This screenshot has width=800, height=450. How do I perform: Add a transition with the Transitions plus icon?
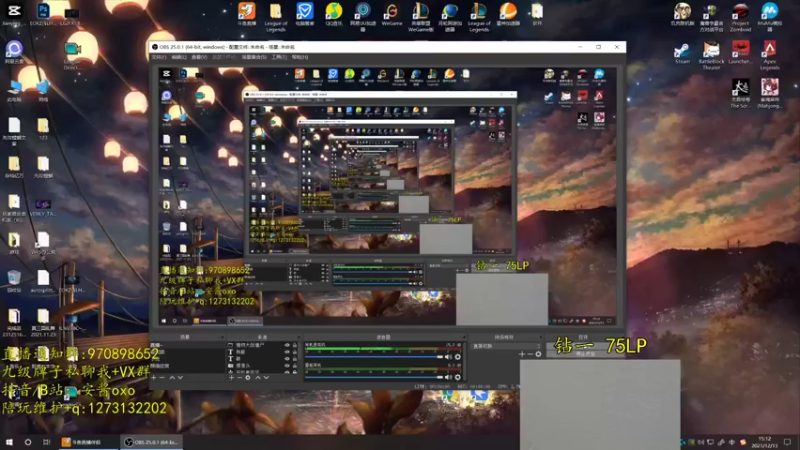tap(521, 354)
